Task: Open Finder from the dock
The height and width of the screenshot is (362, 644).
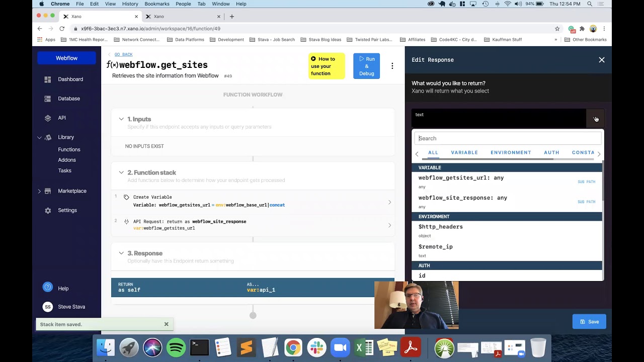Action: click(x=106, y=347)
